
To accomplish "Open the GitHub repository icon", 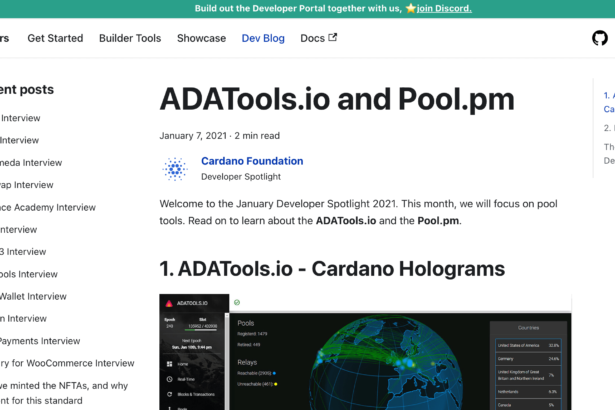I will [600, 38].
